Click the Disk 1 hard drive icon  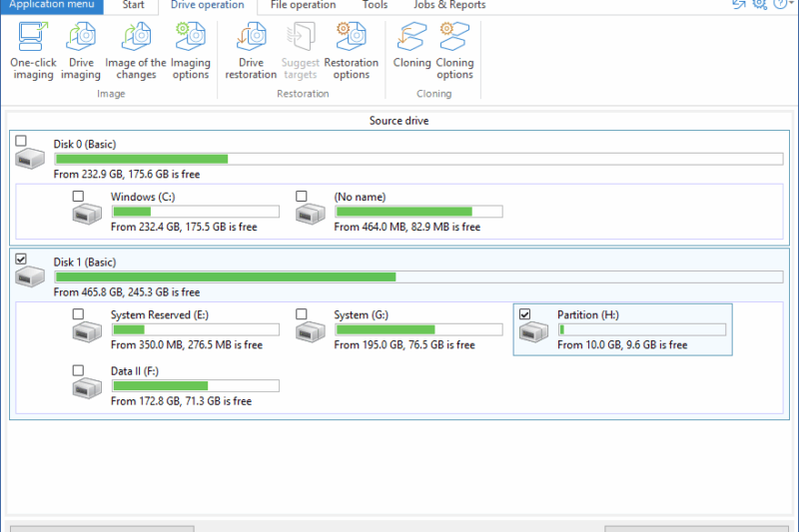pyautogui.click(x=30, y=276)
